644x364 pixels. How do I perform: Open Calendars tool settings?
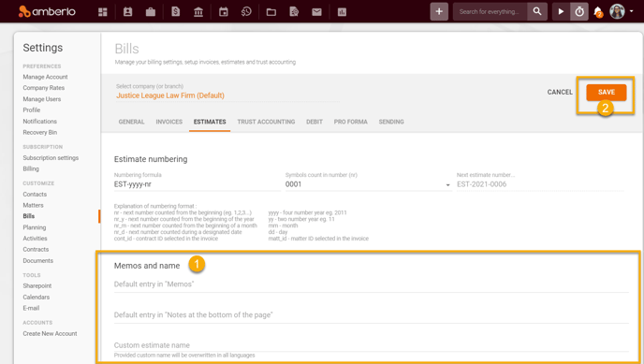(37, 297)
